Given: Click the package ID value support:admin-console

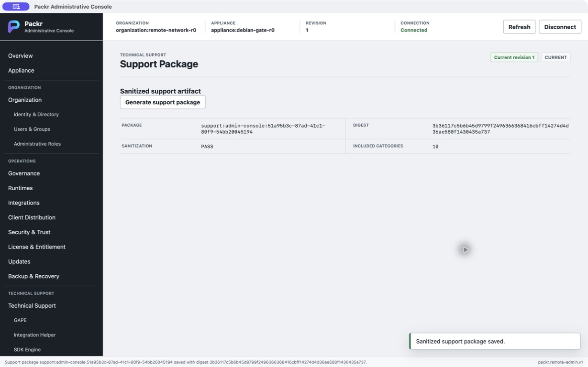Looking at the screenshot, I should (263, 129).
